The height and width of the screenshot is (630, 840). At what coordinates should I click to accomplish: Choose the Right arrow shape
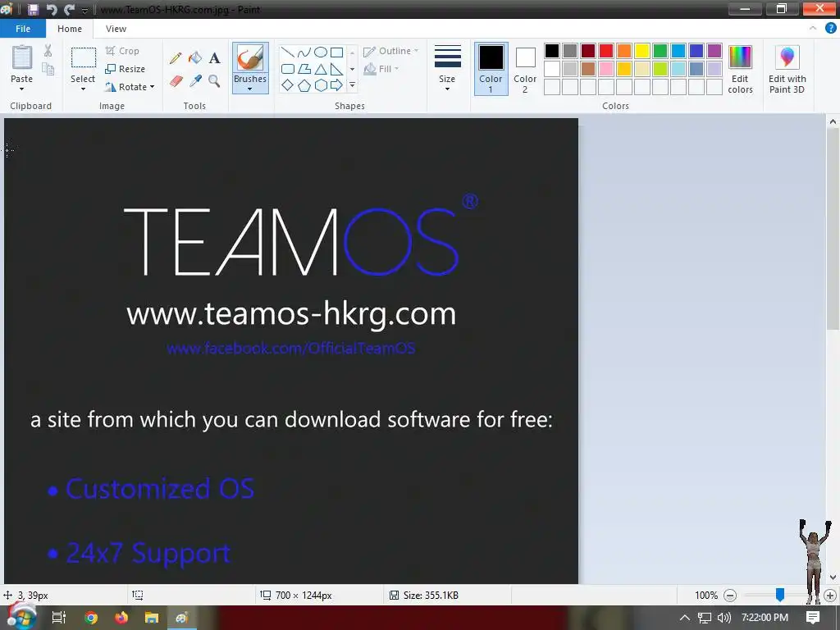(x=336, y=84)
